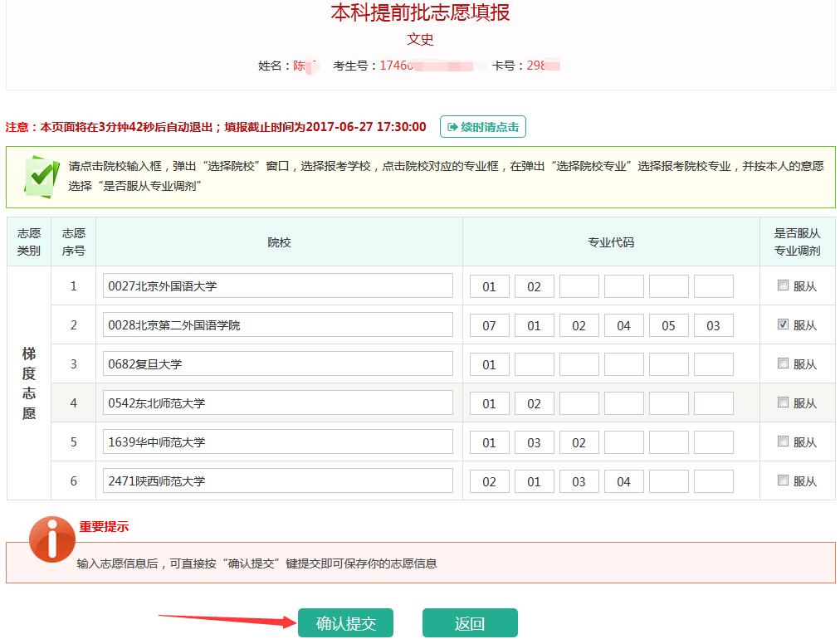Click the orange info icon
The height and width of the screenshot is (639, 840).
pyautogui.click(x=51, y=539)
